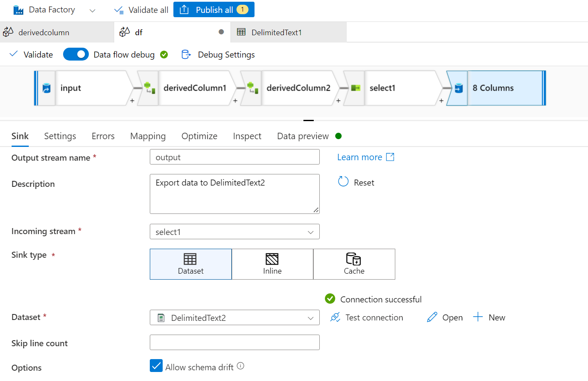
Task: Click the Description text area
Action: (235, 194)
